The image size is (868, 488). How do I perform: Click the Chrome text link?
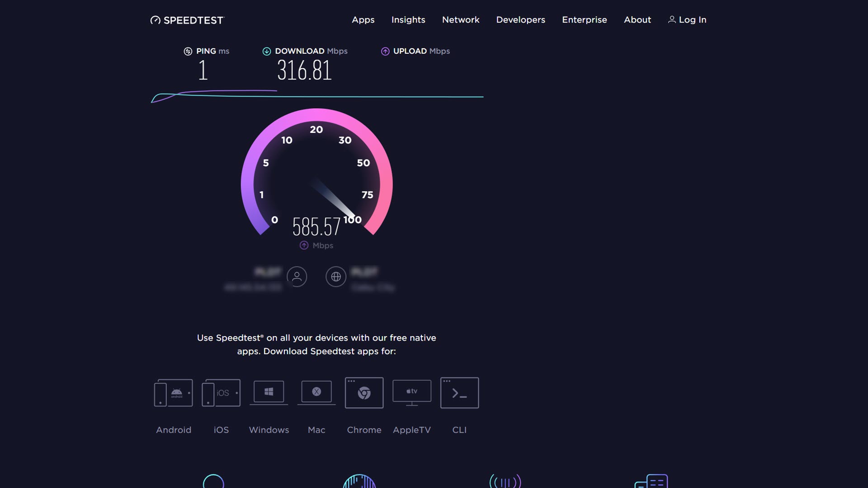pos(364,430)
